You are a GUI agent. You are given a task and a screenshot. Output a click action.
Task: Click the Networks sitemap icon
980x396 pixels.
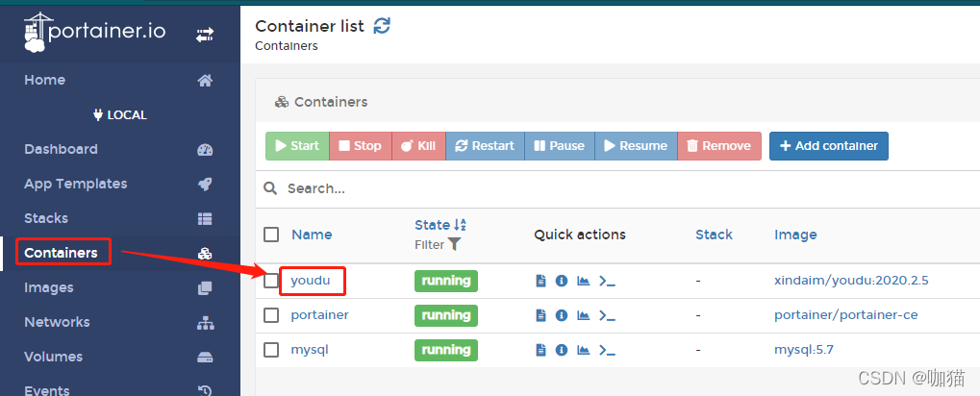[x=205, y=323]
